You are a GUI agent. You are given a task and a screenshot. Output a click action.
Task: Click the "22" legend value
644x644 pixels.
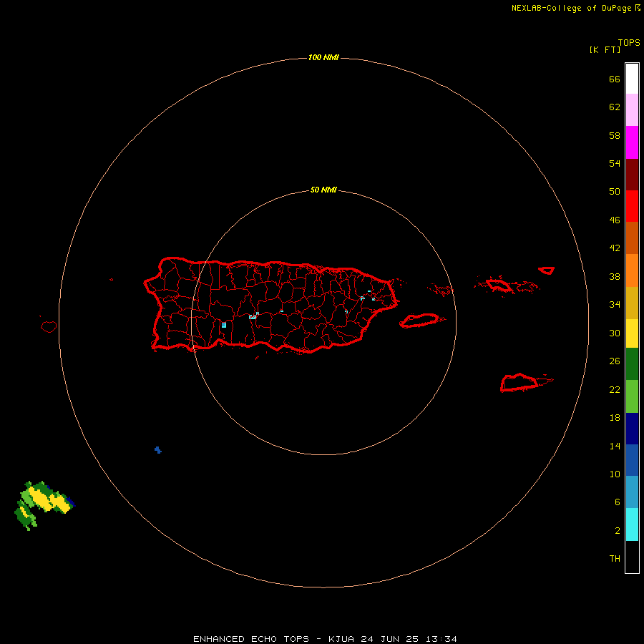point(615,389)
